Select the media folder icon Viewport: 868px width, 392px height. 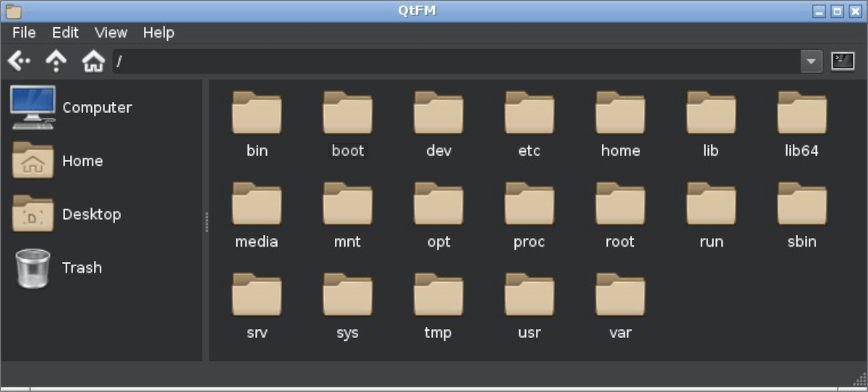(257, 204)
